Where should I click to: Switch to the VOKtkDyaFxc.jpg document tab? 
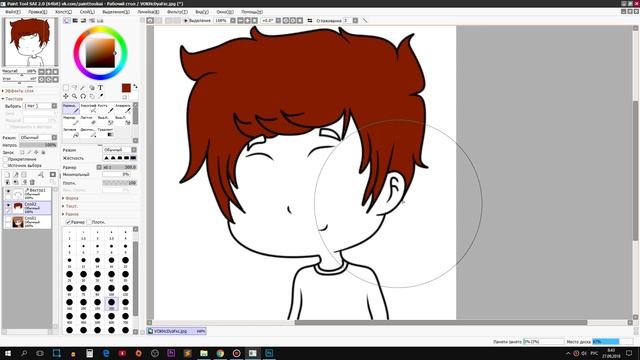click(176, 331)
